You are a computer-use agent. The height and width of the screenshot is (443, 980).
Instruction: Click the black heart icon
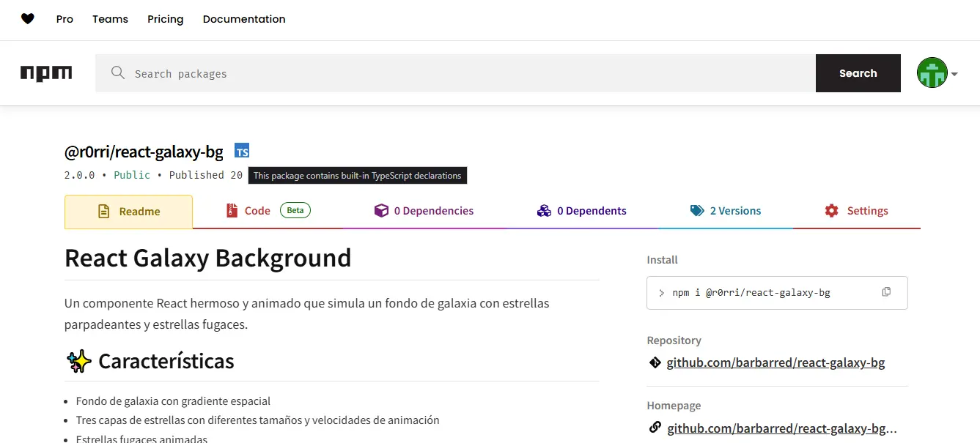click(x=28, y=19)
